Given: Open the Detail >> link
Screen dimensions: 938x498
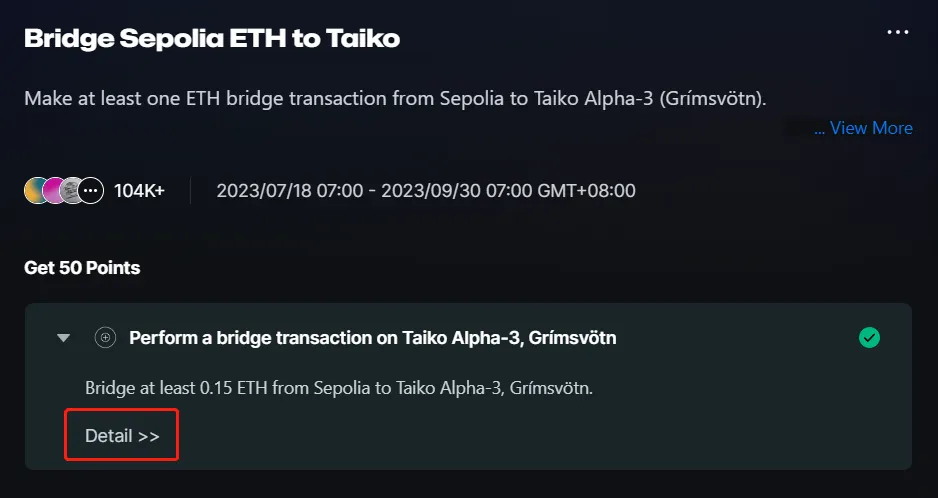Looking at the screenshot, I should 122,435.
